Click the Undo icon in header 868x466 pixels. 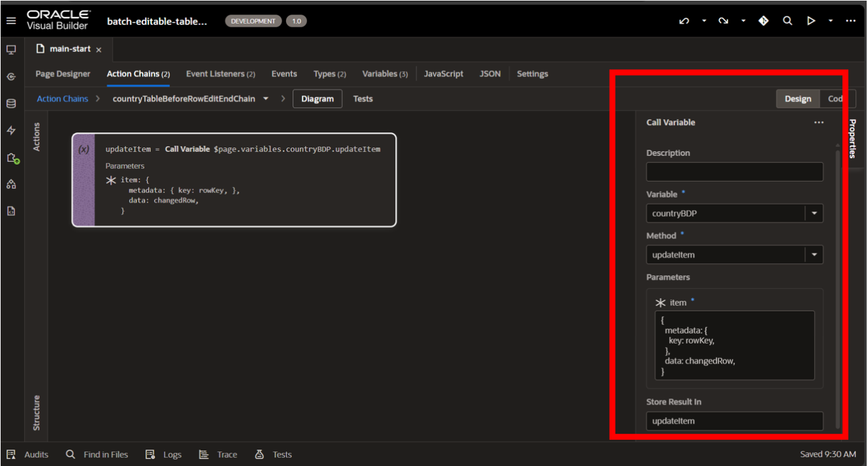tap(684, 21)
